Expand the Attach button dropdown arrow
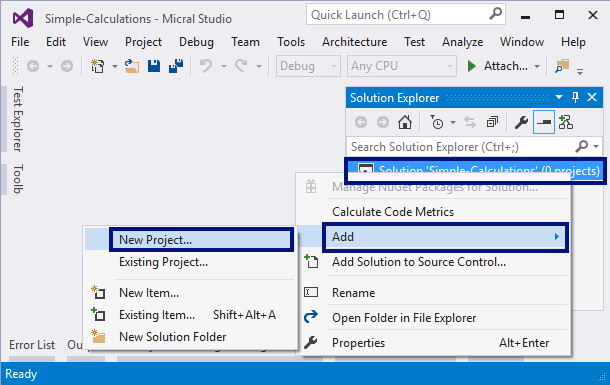Screen dimensions: 610x385 coord(537,66)
